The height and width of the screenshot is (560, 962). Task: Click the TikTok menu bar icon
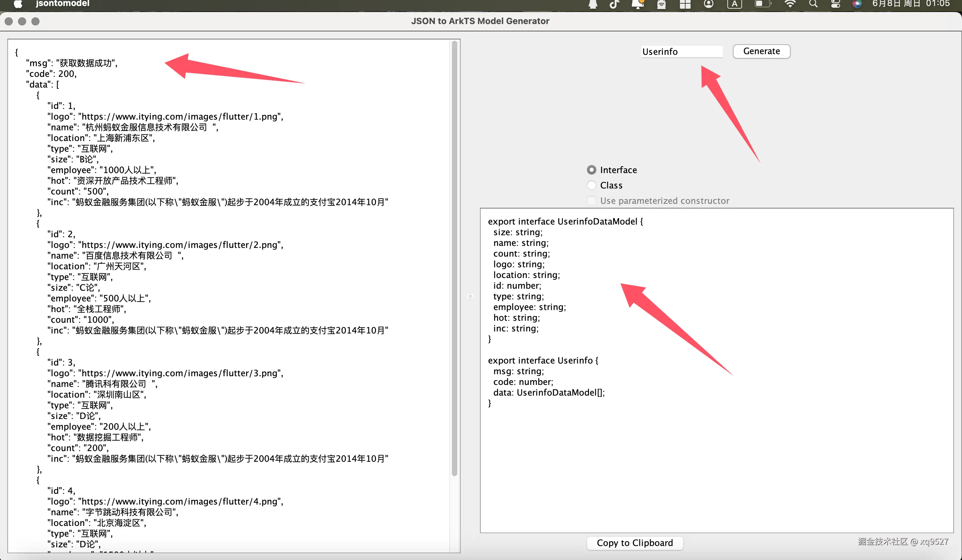[614, 4]
